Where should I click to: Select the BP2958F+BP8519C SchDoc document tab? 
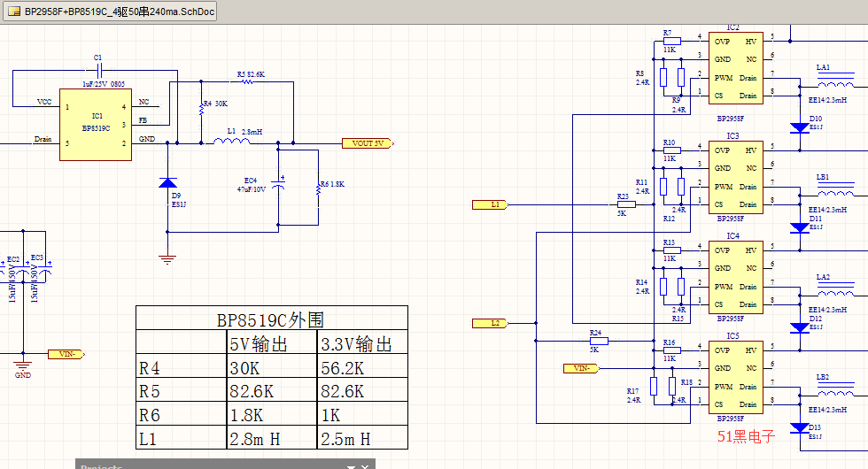tap(110, 11)
